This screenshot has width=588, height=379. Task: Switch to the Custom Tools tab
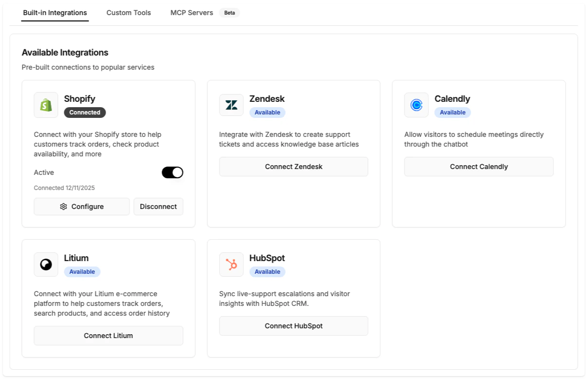coord(129,13)
